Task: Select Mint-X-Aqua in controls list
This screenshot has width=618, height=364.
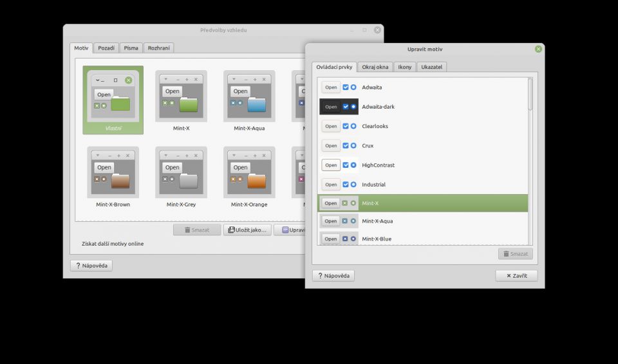Action: pyautogui.click(x=423, y=221)
